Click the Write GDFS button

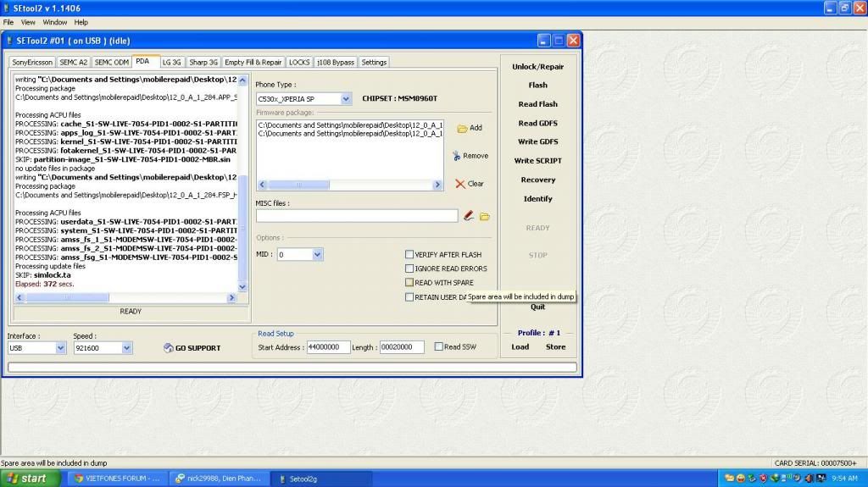click(x=537, y=141)
